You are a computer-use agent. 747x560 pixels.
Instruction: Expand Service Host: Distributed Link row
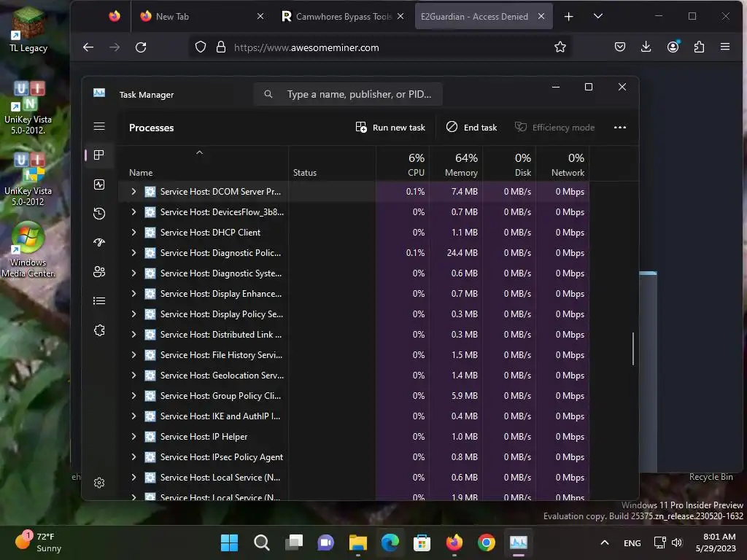tap(134, 335)
